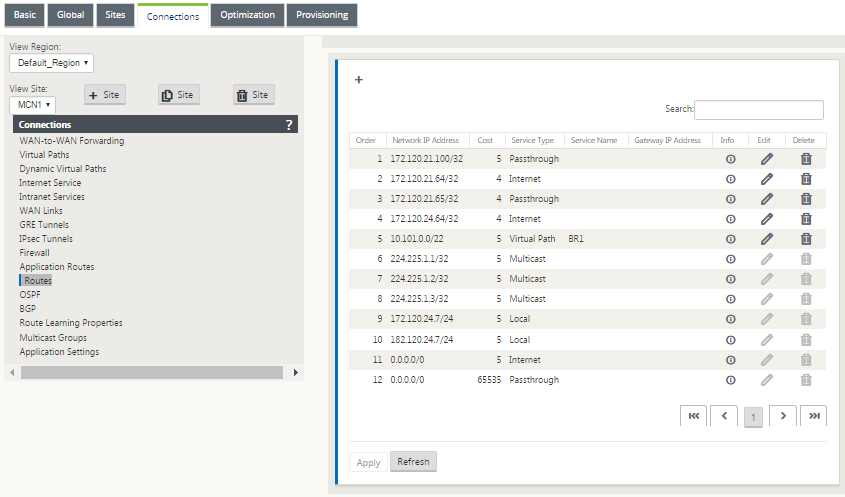This screenshot has width=845, height=497.
Task: Open Multicast Groups section
Action: coord(53,338)
